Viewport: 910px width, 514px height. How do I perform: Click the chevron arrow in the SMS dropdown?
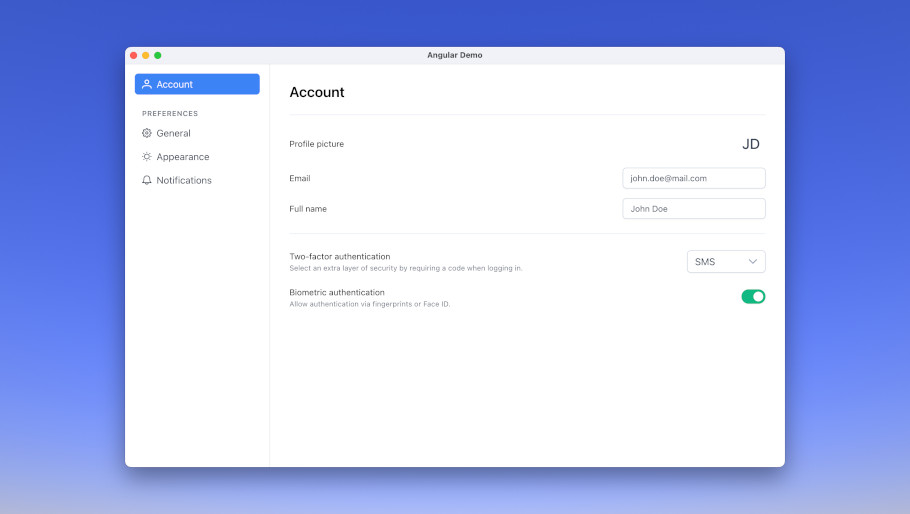pos(753,262)
